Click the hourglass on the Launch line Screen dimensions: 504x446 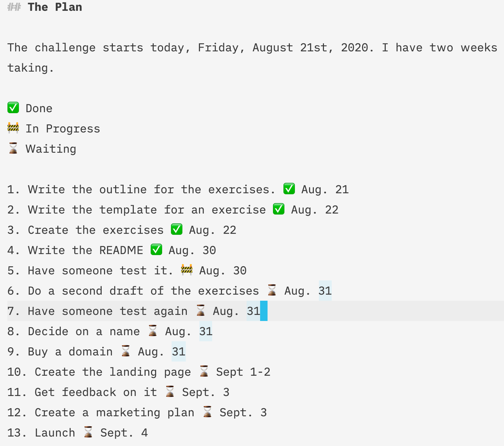[88, 432]
